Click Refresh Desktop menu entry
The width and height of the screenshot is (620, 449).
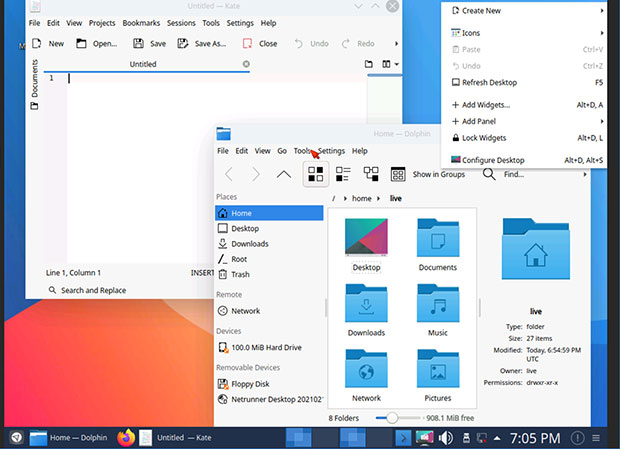coord(525,82)
